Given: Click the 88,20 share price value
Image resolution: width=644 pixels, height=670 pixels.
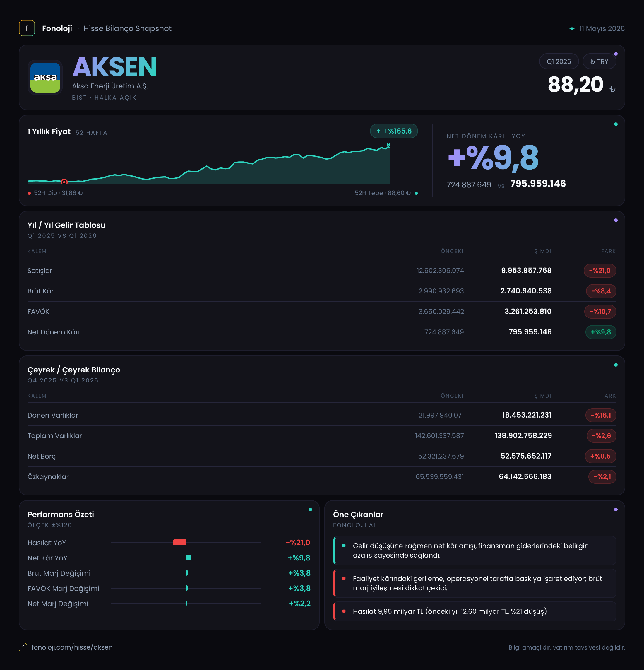Looking at the screenshot, I should pos(575,84).
